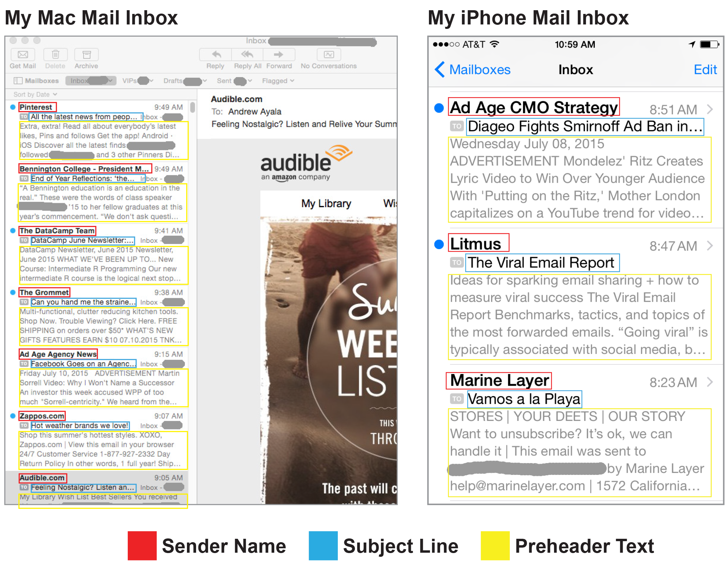Tap chevron beside 8:51 AM email
The width and height of the screenshot is (728, 586).
click(710, 109)
